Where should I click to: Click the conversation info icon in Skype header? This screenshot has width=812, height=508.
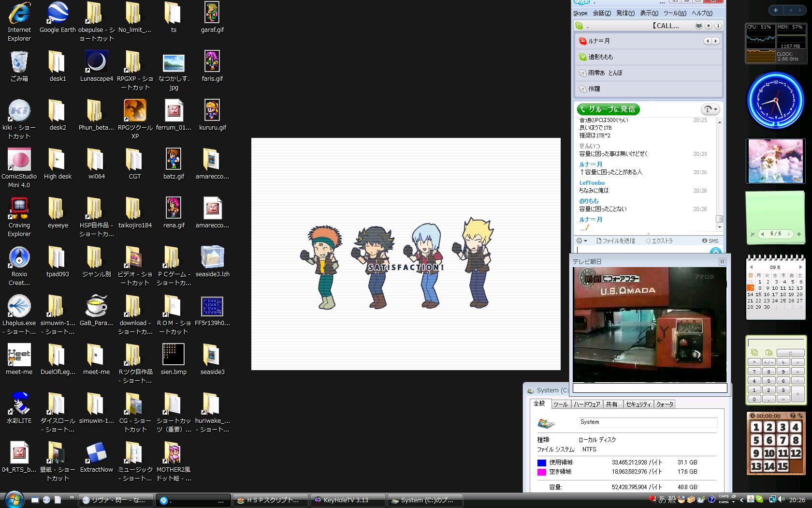[718, 26]
